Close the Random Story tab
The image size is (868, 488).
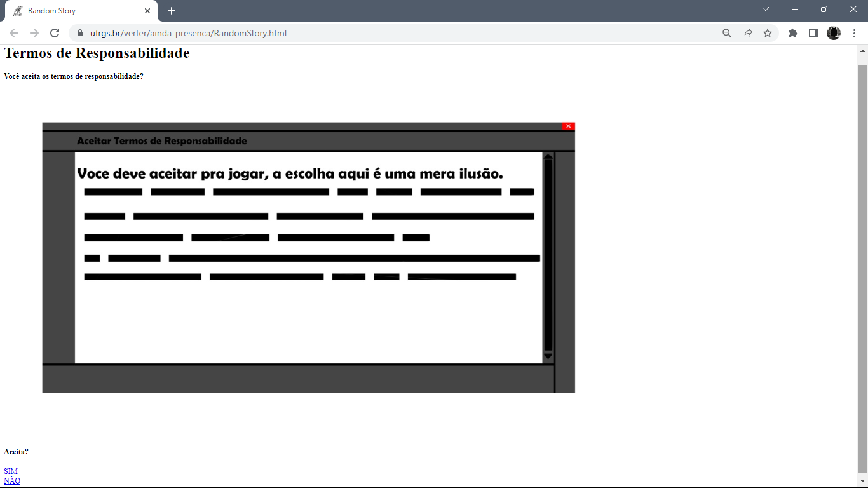click(147, 11)
